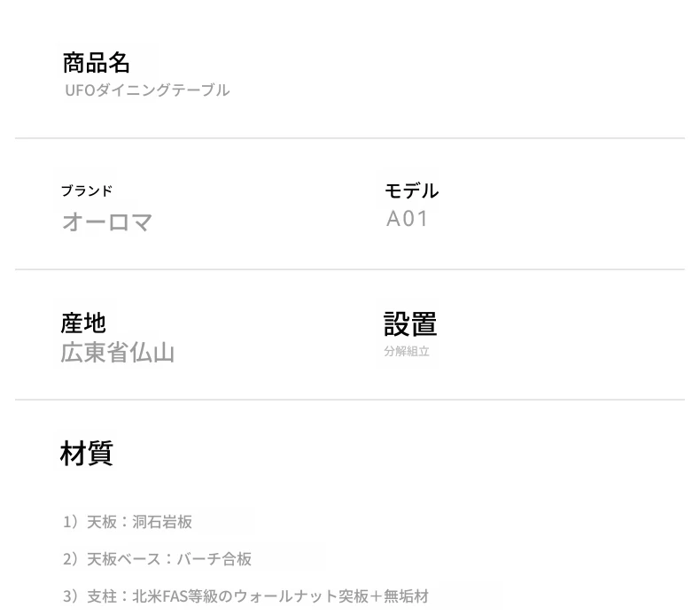Select the 洞石岩板 material text

[162, 522]
